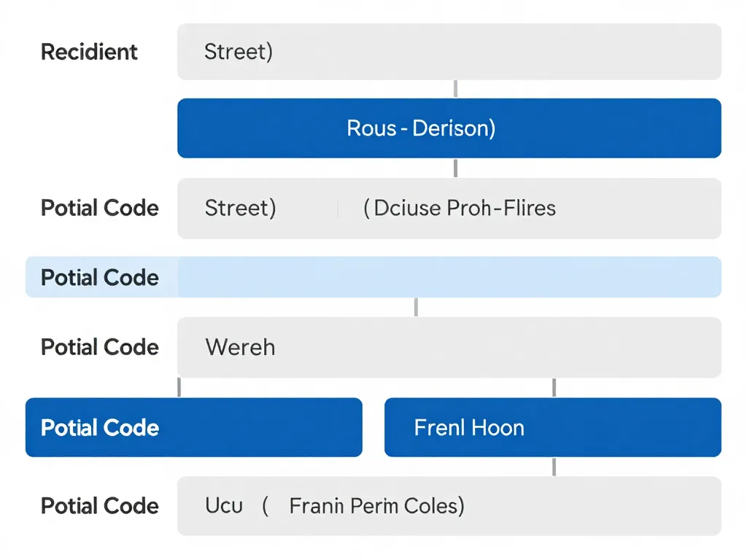Click Potial Code label beside Ucu field
The width and height of the screenshot is (747, 560).
pos(100,506)
